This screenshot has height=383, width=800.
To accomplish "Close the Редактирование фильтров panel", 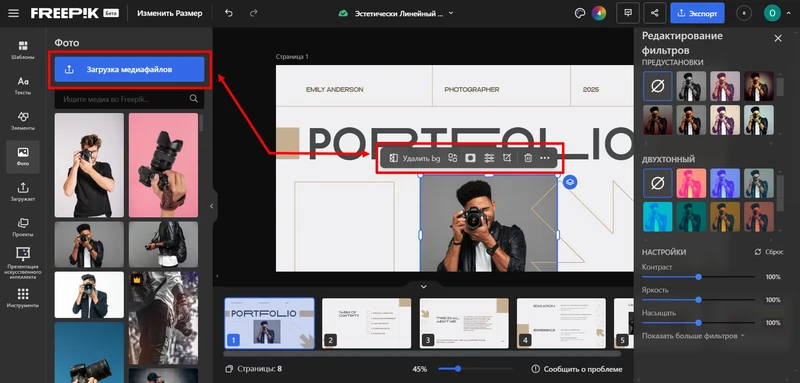I will [778, 38].
